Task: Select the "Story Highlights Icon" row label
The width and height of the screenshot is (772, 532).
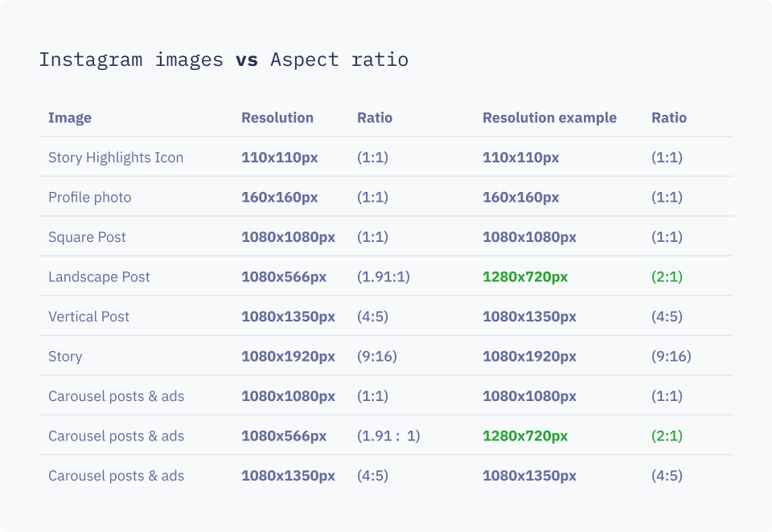Action: 116,158
